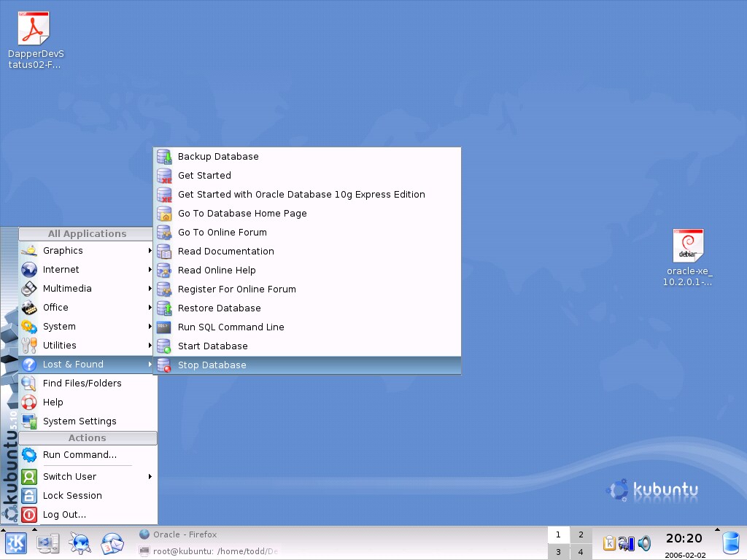The width and height of the screenshot is (747, 560).
Task: Open the oracle-xe Debian package desktop icon
Action: (688, 245)
